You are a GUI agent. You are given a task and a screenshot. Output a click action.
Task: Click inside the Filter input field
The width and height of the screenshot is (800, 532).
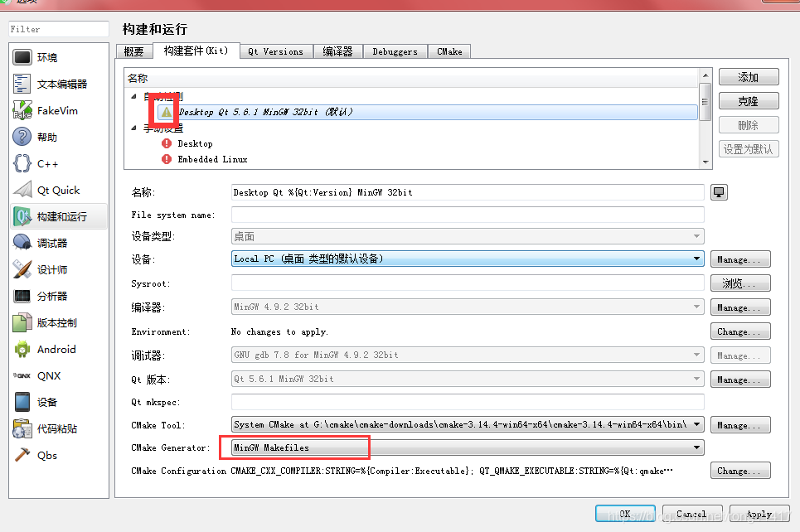pyautogui.click(x=58, y=28)
